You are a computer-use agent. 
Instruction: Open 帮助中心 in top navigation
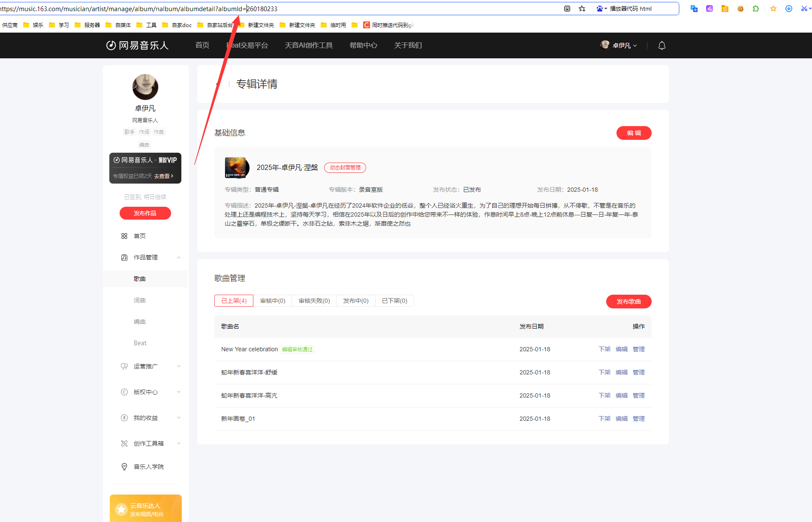(x=364, y=45)
